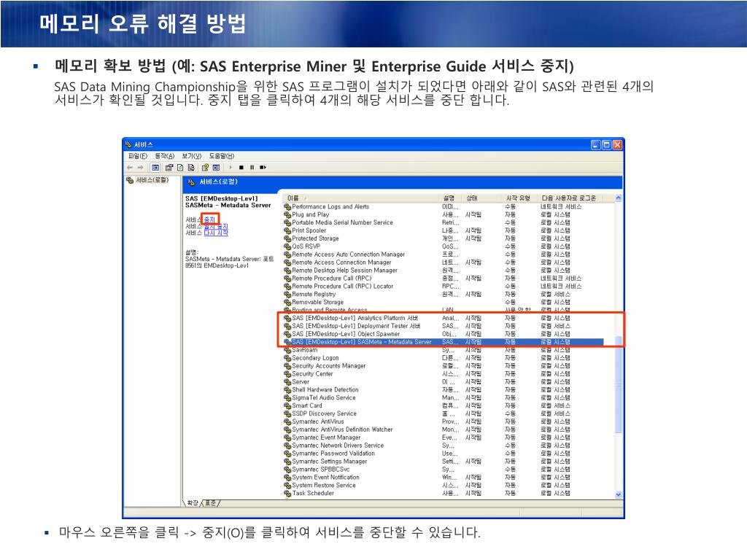Click gear icon of Remote Access Auto Connection Manager
The image size is (747, 560).
pos(287,254)
